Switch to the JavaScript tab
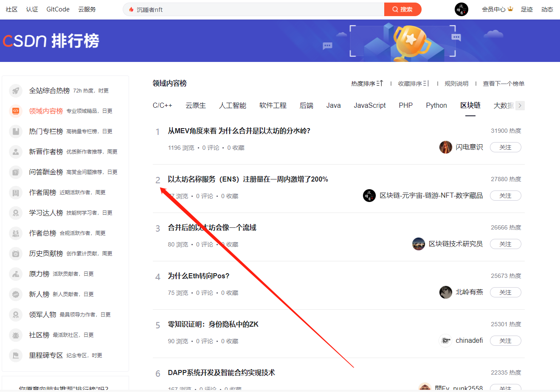560x392 pixels. coord(370,106)
